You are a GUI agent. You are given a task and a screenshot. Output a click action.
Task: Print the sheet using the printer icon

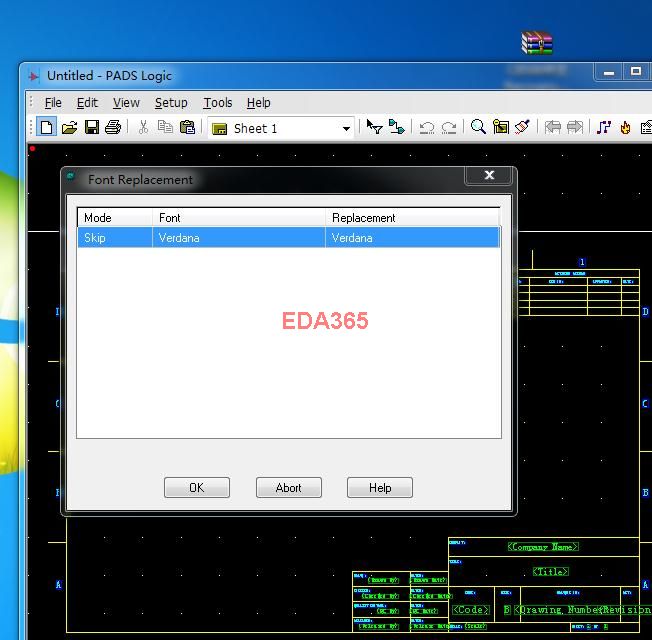[x=113, y=127]
